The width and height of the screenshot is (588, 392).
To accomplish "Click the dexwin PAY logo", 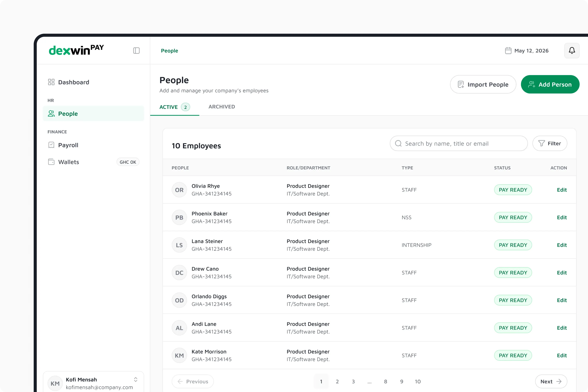I will click(76, 50).
